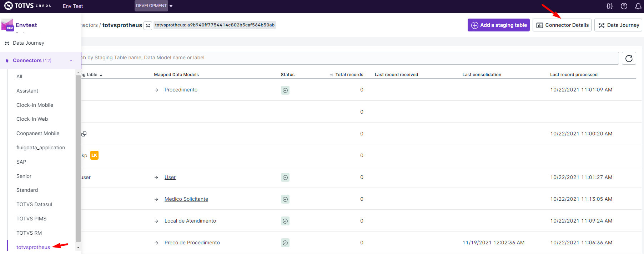
Task: Click the data journey icon beside totvsprotheus title
Action: 148,25
